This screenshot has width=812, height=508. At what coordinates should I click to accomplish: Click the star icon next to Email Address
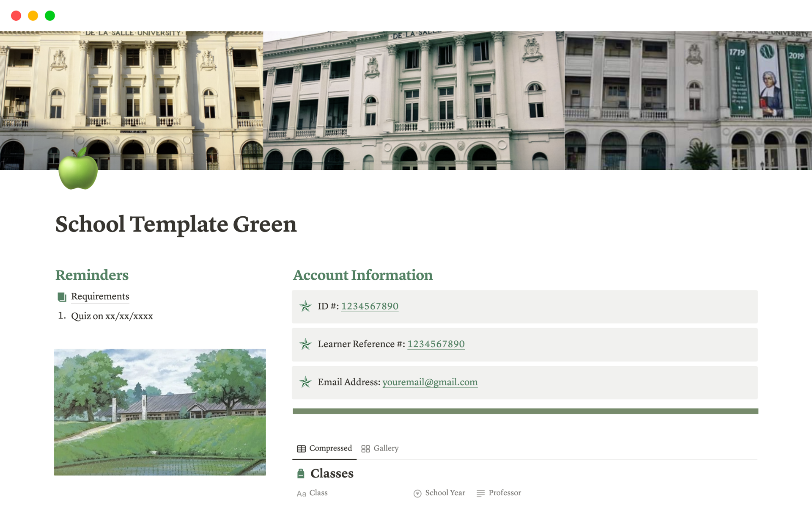(304, 381)
